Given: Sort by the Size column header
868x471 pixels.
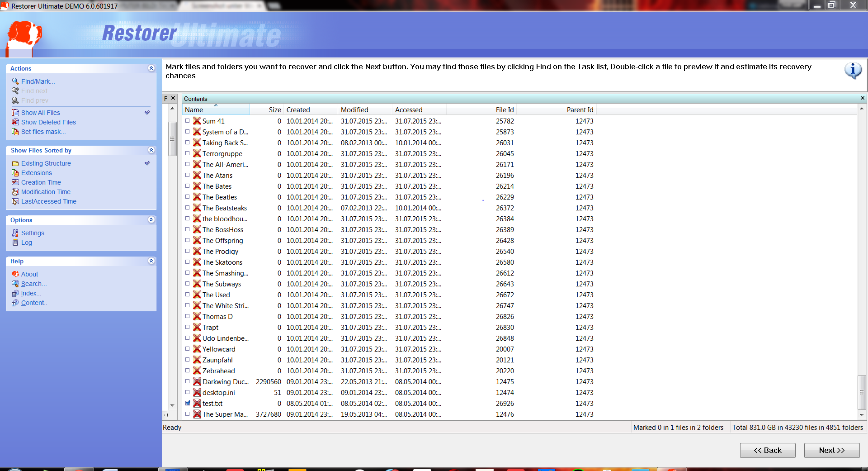Looking at the screenshot, I should click(x=267, y=109).
